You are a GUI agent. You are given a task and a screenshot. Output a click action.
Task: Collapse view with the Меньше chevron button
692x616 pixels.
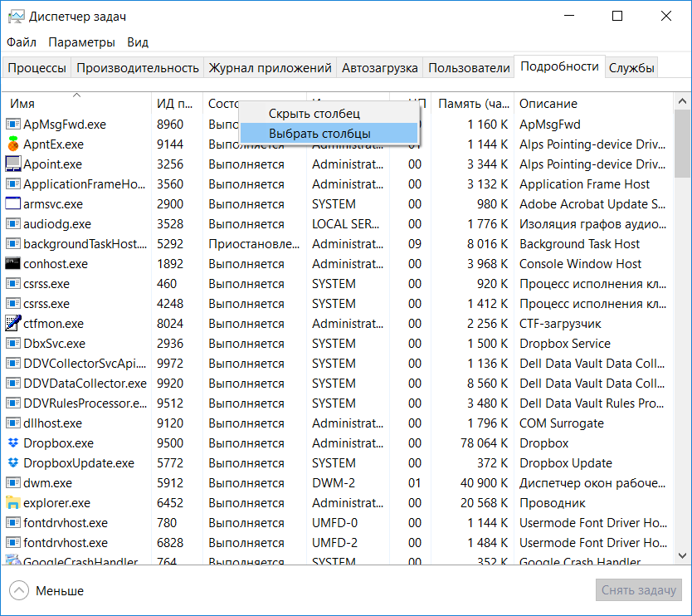(x=18, y=591)
